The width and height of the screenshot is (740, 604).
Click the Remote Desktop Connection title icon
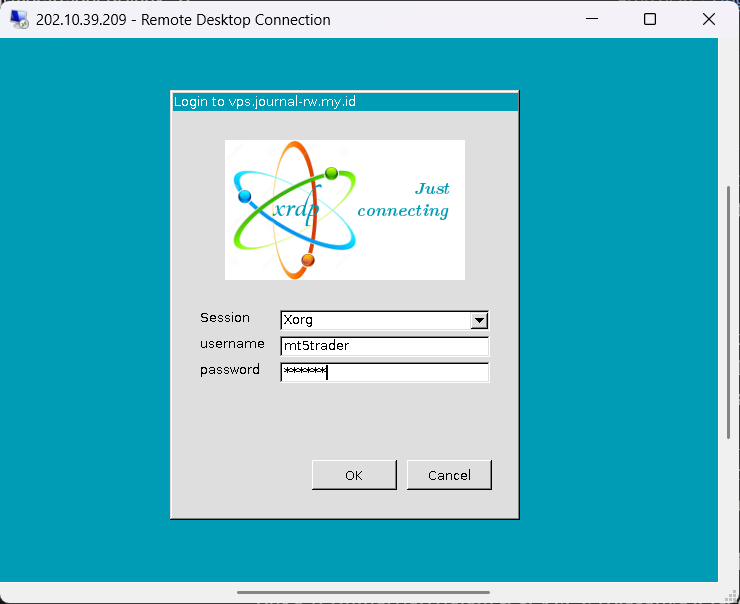coord(19,19)
